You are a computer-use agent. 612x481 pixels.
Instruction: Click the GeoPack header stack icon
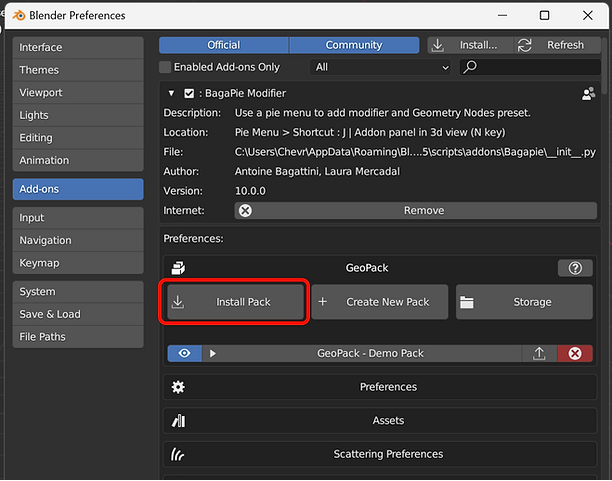[x=178, y=268]
